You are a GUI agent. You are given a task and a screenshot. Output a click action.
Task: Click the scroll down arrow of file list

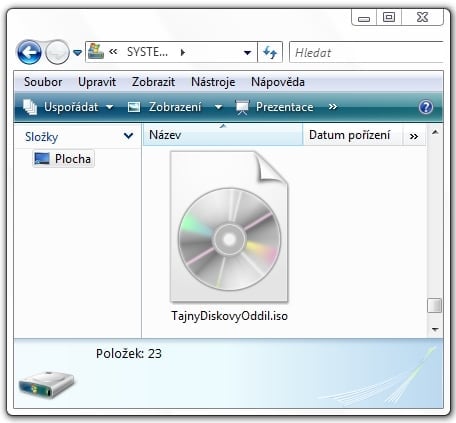(435, 329)
